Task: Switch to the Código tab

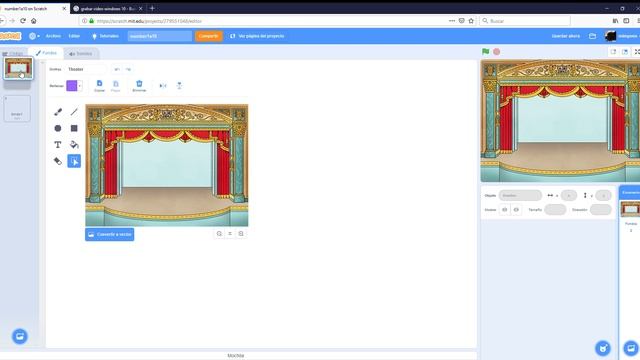Action: 13,53
